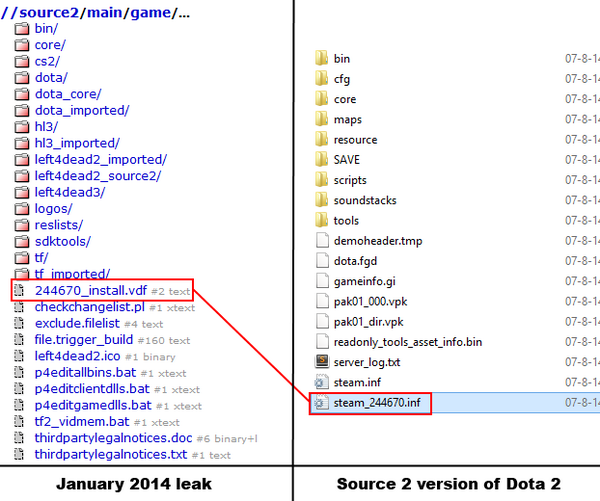Screen dimensions: 600x501
Task: Open the game path breadcrumb link
Action: (151, 13)
